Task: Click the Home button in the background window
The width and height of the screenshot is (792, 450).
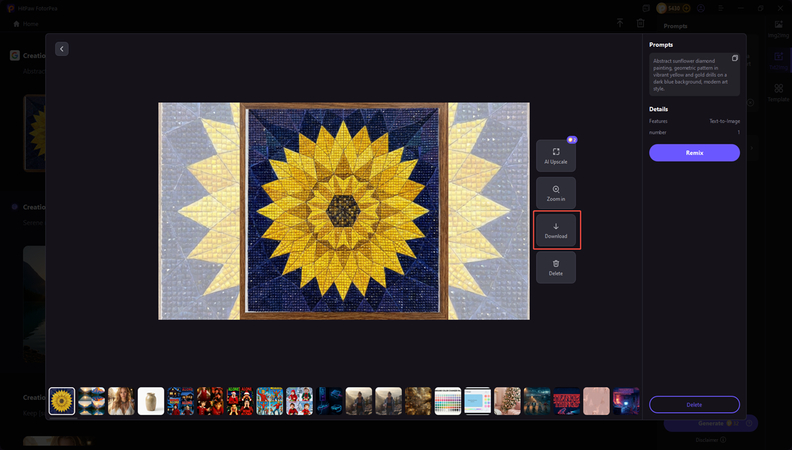Action: [26, 24]
